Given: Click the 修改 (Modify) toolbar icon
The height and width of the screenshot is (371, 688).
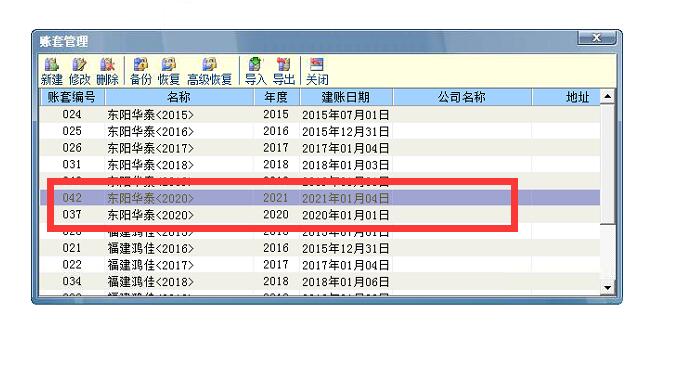Looking at the screenshot, I should coord(79,71).
